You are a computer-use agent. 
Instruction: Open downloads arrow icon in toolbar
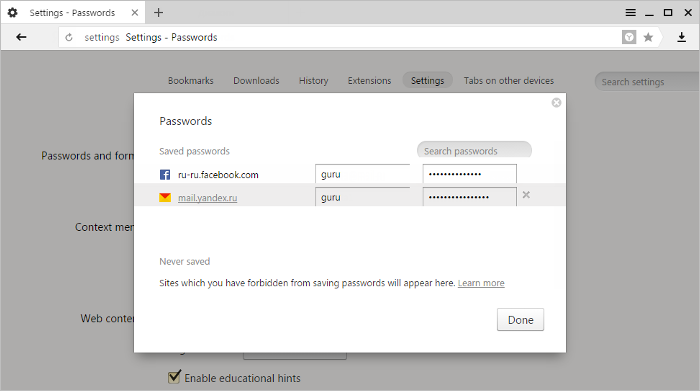point(681,37)
